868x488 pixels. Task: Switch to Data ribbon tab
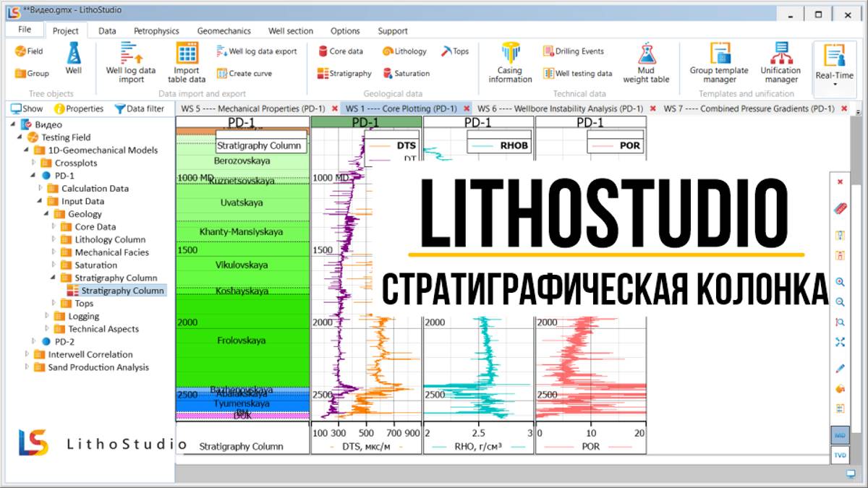[107, 31]
